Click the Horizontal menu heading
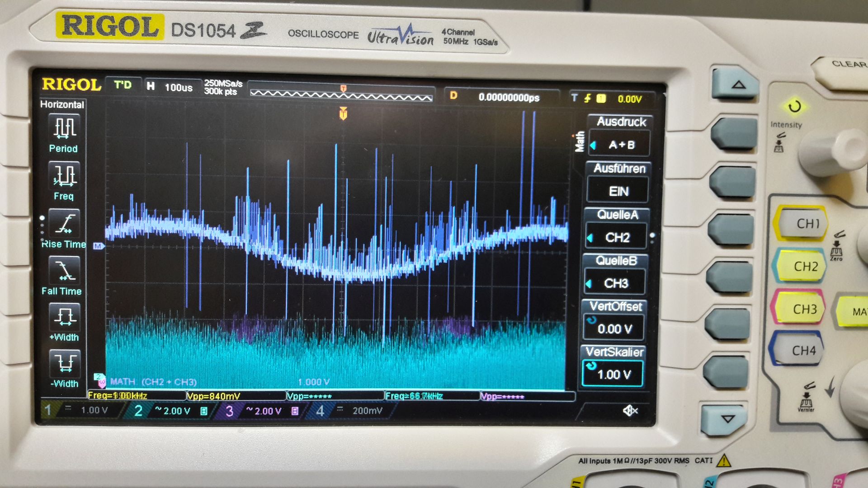The height and width of the screenshot is (488, 868). 62,104
